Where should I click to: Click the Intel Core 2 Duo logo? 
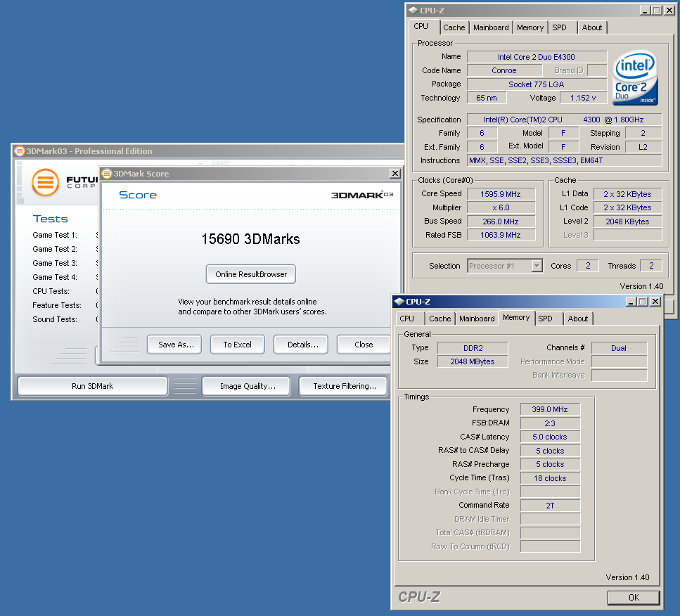(x=635, y=77)
